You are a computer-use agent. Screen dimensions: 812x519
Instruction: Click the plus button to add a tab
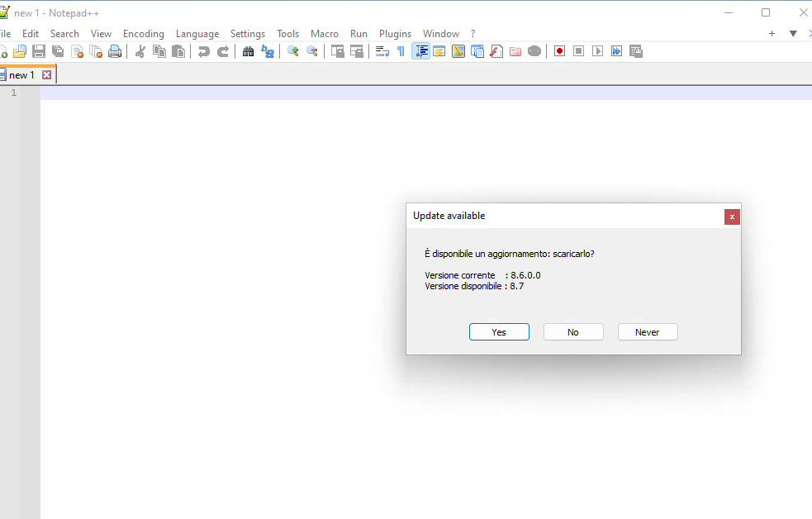point(772,34)
